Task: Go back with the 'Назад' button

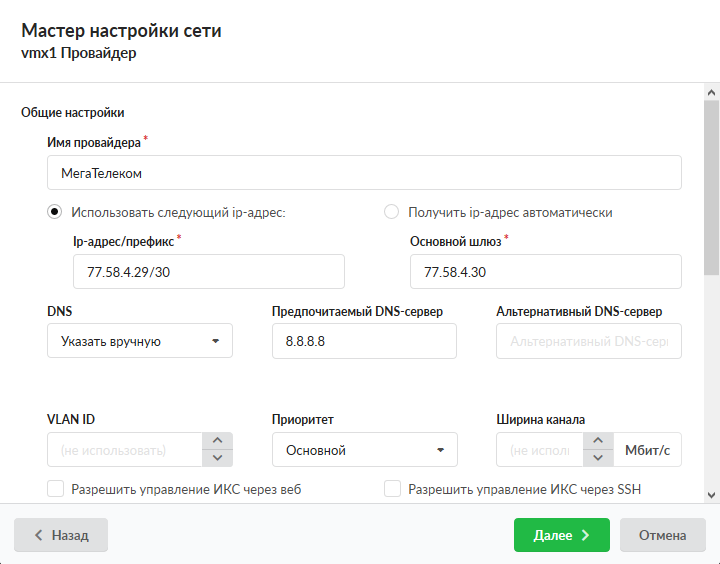Action: [x=61, y=535]
